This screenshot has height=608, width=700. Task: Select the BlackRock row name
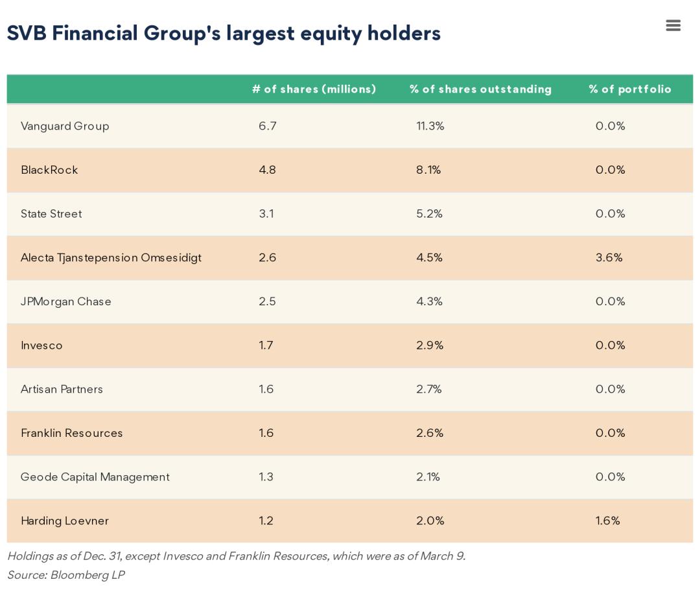point(49,170)
